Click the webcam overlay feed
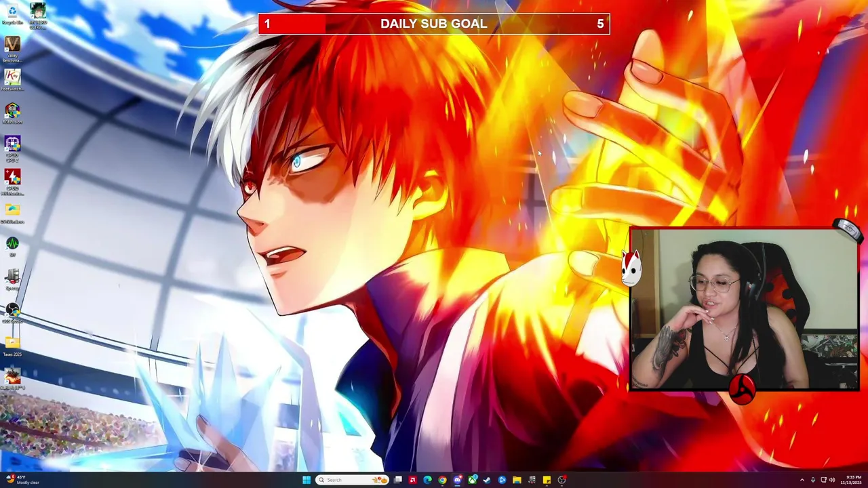 click(x=745, y=309)
